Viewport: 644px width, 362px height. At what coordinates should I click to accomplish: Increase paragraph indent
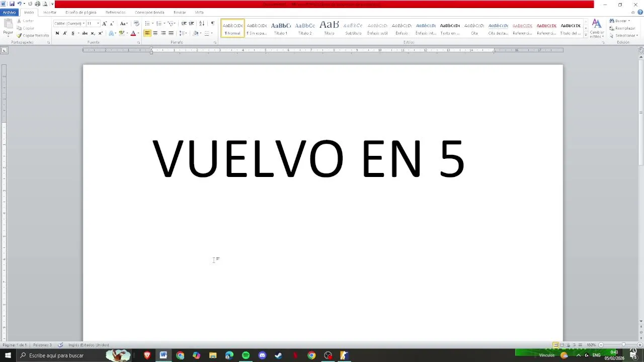[191, 24]
